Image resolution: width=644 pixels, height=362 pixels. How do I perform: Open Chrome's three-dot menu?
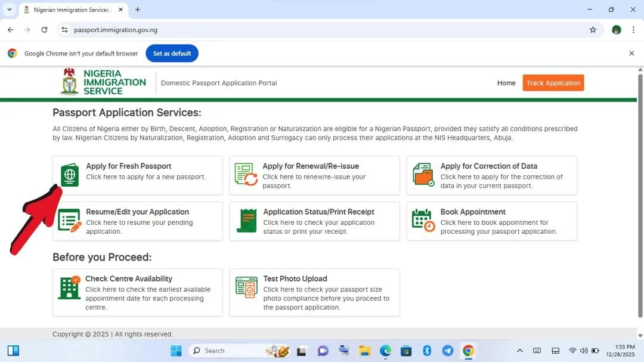point(633,30)
